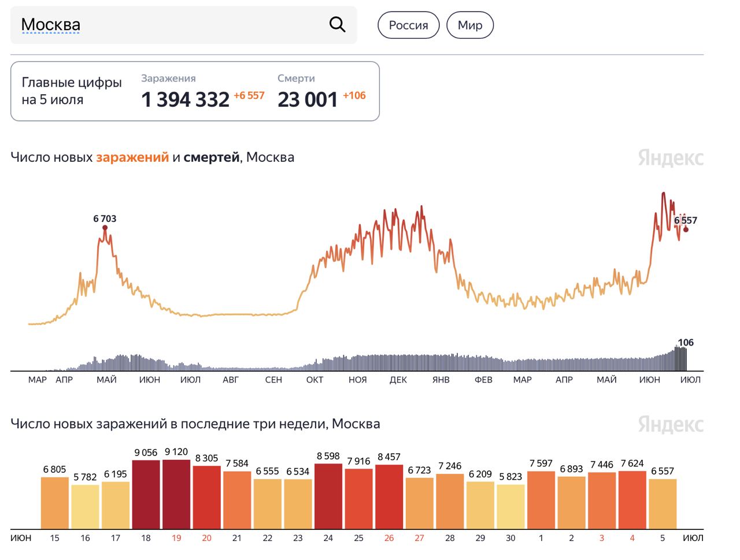Screen dimensions: 740x560
Task: Select the June 22 bar with 6 555
Action: 267,504
